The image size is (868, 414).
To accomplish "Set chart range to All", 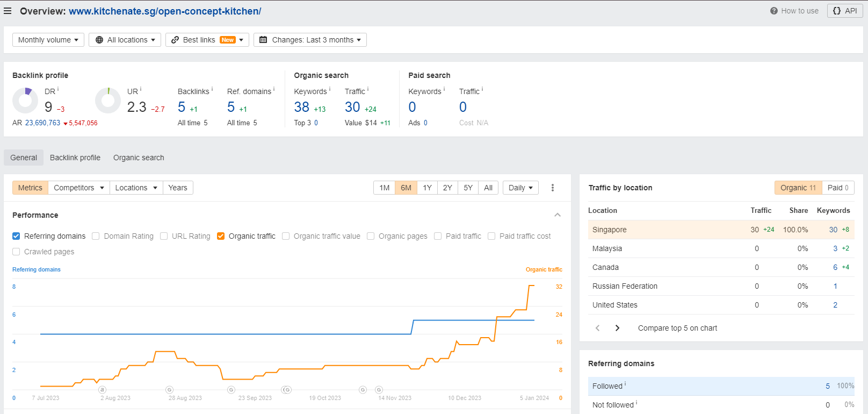I will (x=488, y=188).
